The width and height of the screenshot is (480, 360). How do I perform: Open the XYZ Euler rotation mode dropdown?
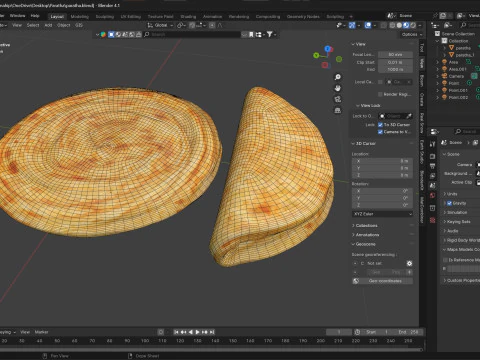pyautogui.click(x=382, y=214)
